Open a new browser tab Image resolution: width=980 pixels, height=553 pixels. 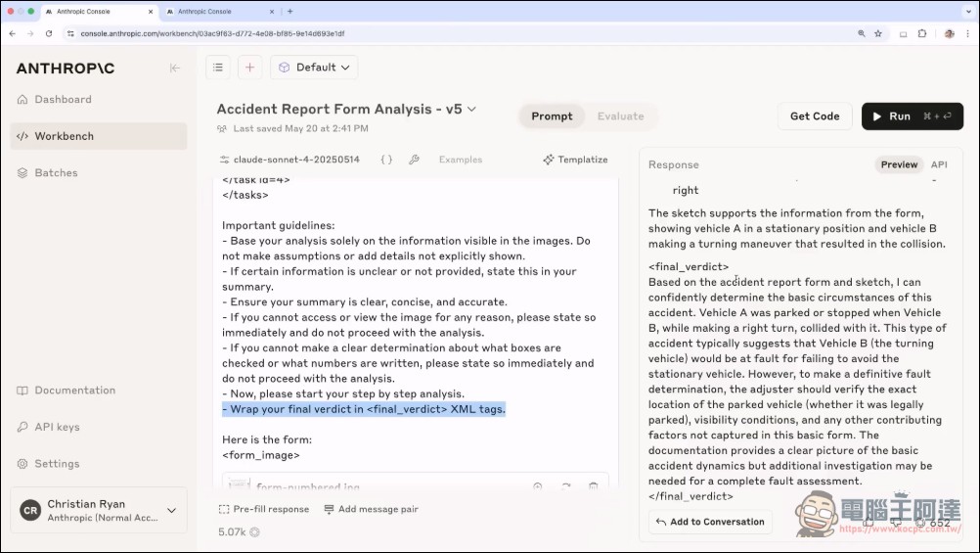(290, 12)
